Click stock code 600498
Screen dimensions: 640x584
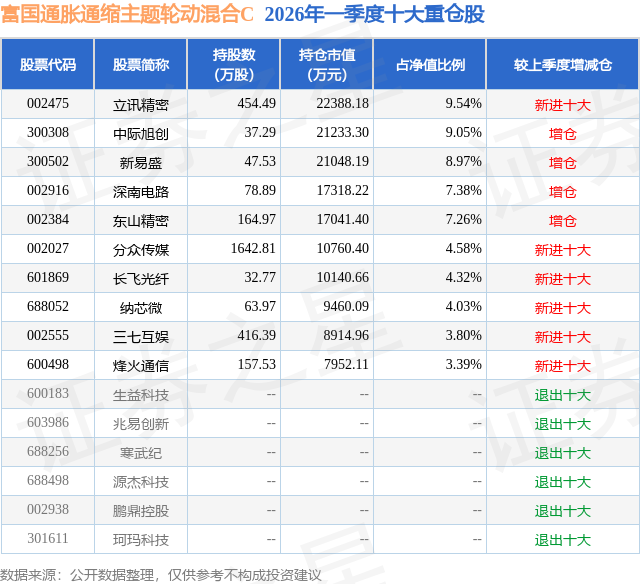(48, 364)
